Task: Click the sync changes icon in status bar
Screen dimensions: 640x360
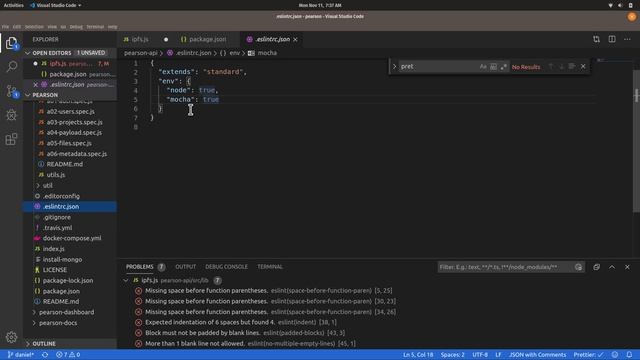Action: [x=45, y=355]
